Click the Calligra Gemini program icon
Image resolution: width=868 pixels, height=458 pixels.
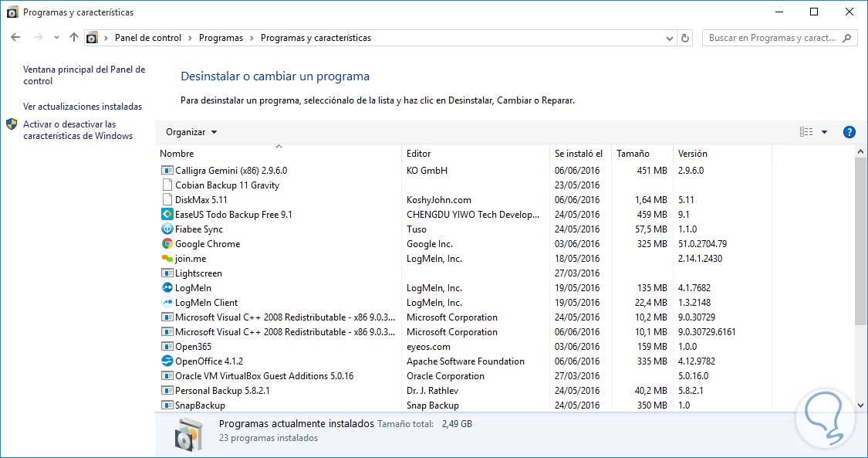pos(167,171)
